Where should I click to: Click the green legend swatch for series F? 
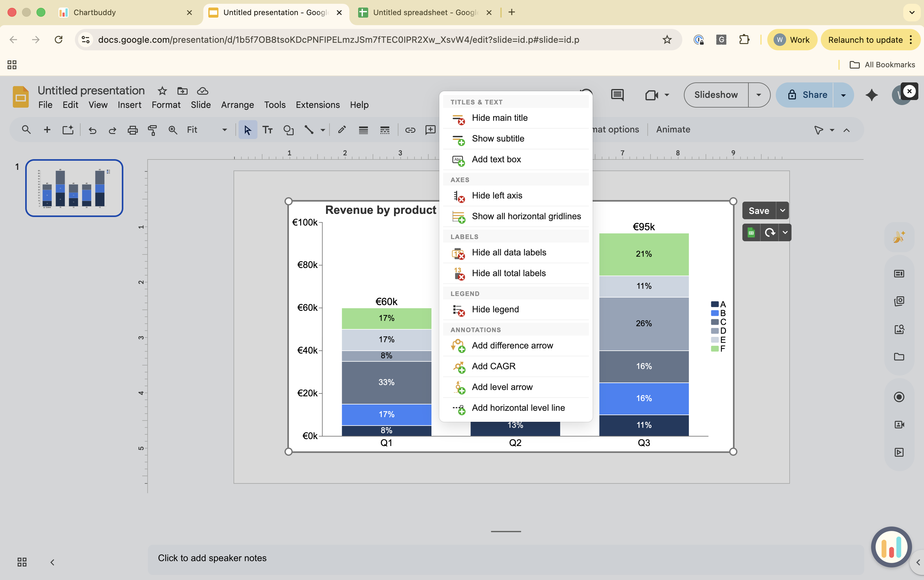tap(714, 348)
